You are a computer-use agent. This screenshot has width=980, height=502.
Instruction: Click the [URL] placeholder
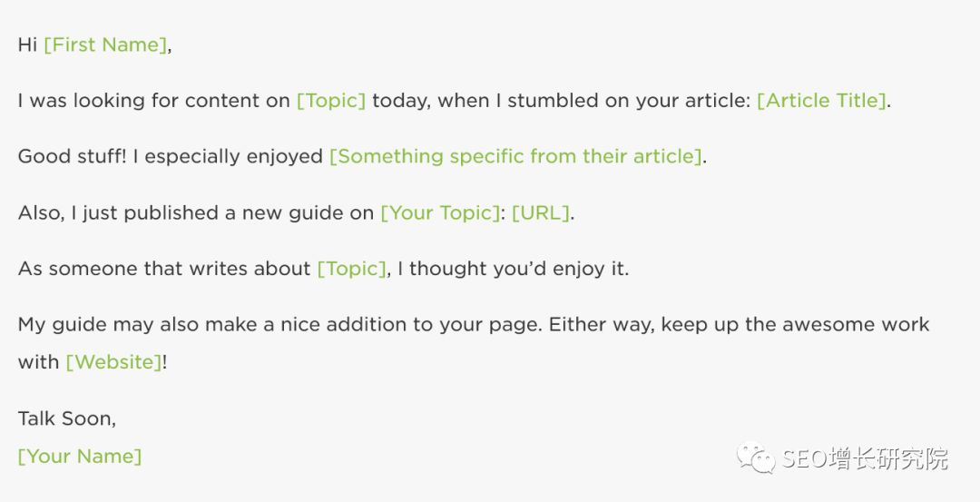click(541, 212)
